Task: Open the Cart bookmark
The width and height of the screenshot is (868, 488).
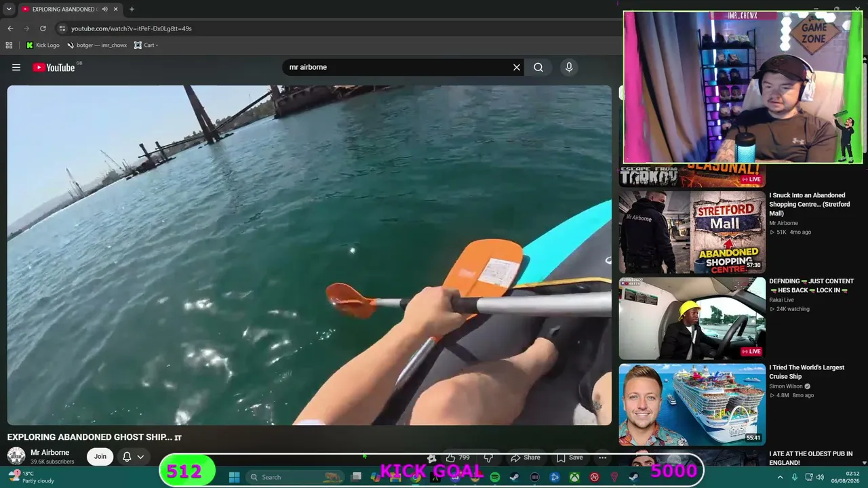Action: tap(146, 45)
